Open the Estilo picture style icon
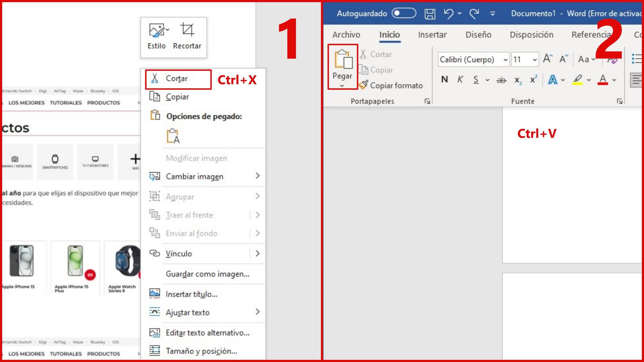This screenshot has width=644, height=362. [157, 30]
